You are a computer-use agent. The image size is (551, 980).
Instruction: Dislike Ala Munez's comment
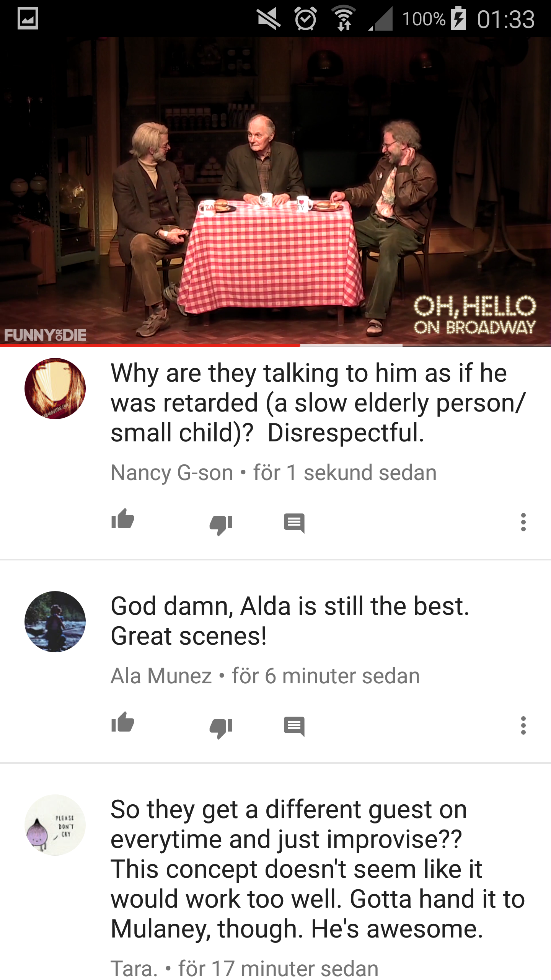tap(221, 728)
